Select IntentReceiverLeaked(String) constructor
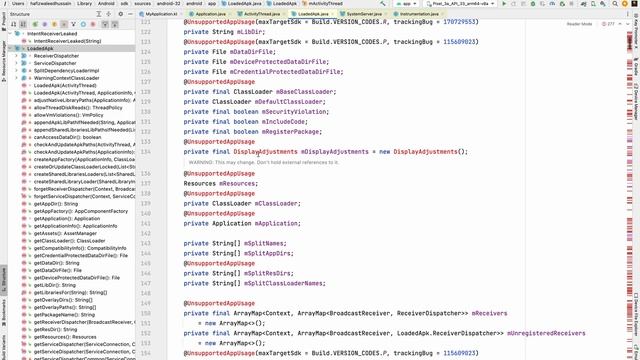The width and height of the screenshot is (640, 360). 67,41
